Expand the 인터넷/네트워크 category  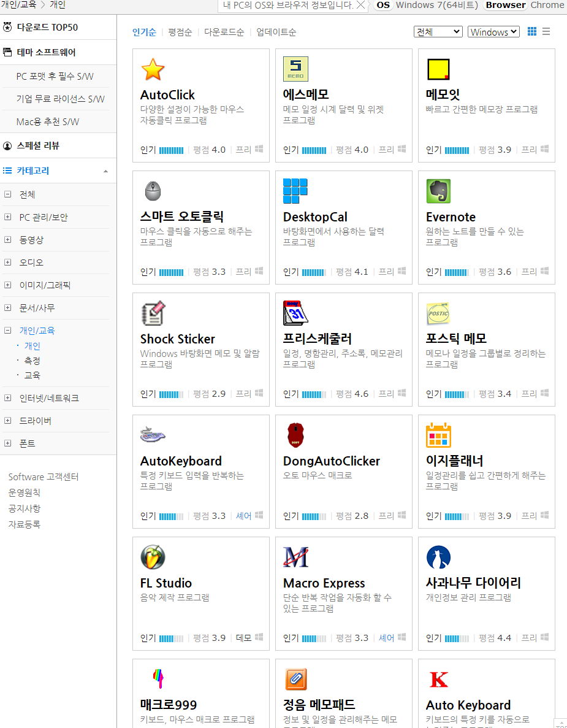7,398
